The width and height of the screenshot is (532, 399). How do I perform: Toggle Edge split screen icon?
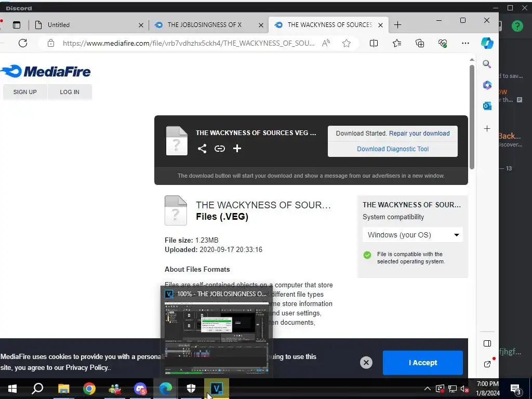pyautogui.click(x=374, y=43)
